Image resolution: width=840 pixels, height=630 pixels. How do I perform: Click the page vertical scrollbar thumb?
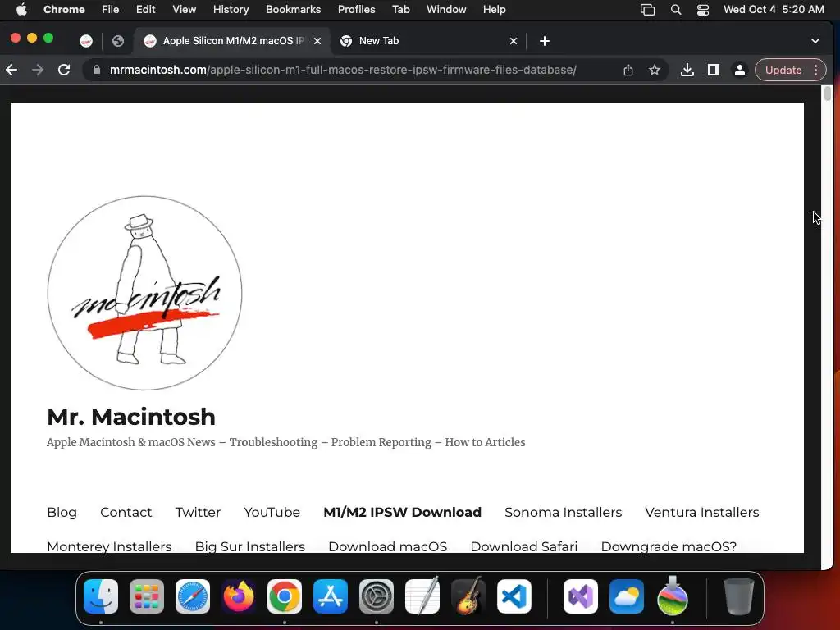tap(828, 94)
